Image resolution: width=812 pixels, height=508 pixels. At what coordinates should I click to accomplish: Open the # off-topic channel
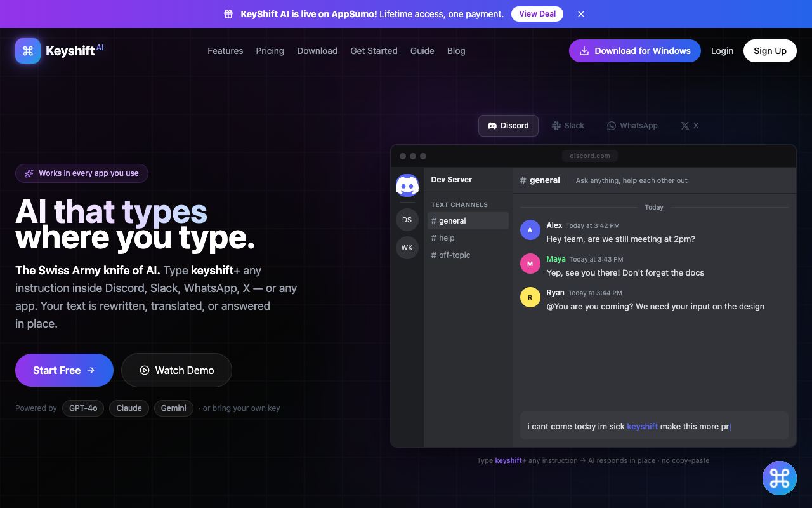coord(468,255)
